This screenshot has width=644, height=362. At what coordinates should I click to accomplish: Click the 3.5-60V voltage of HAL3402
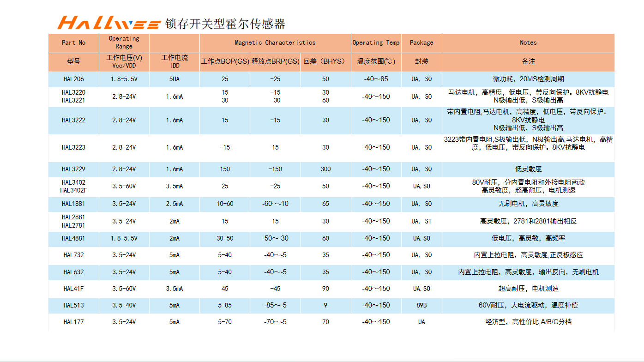click(124, 186)
